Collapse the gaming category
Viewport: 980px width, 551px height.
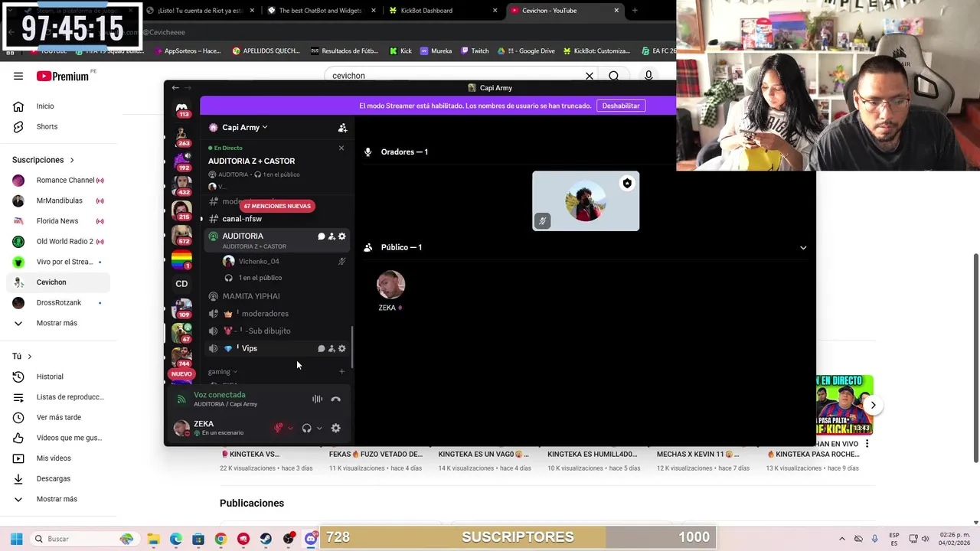pyautogui.click(x=222, y=372)
